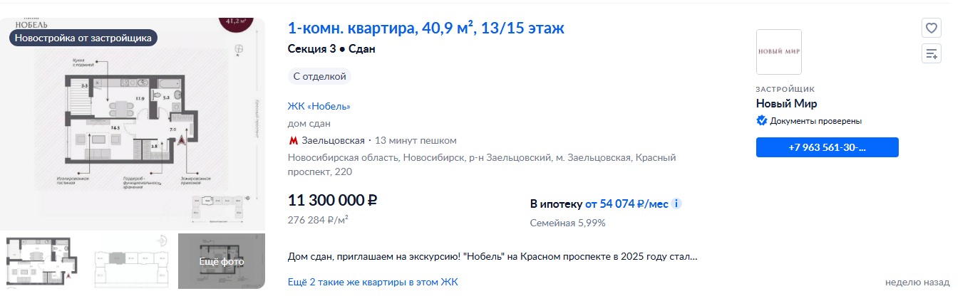Click the verified documents checkmark badge

click(x=761, y=121)
